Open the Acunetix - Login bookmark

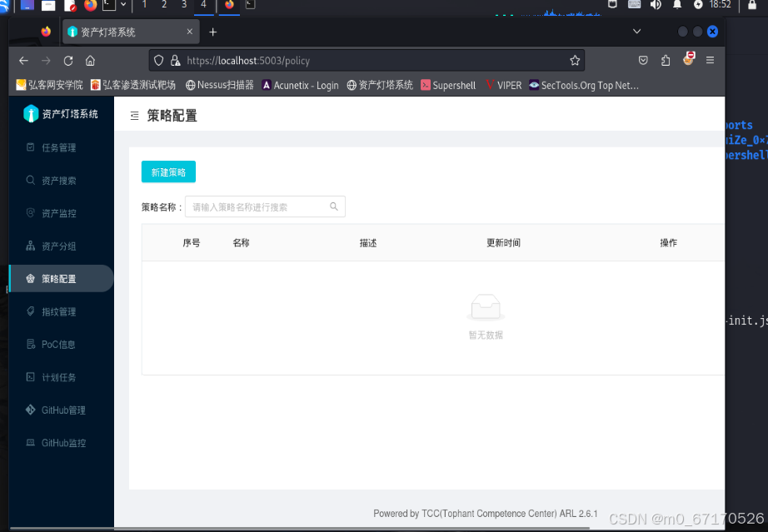click(x=300, y=85)
